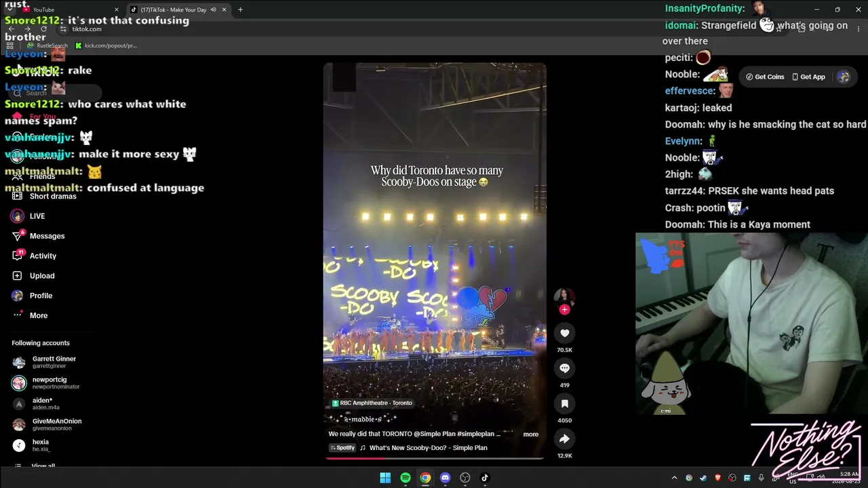Viewport: 868px width, 488px height.
Task: Click the profile avatar icon in sidebar
Action: [x=17, y=296]
